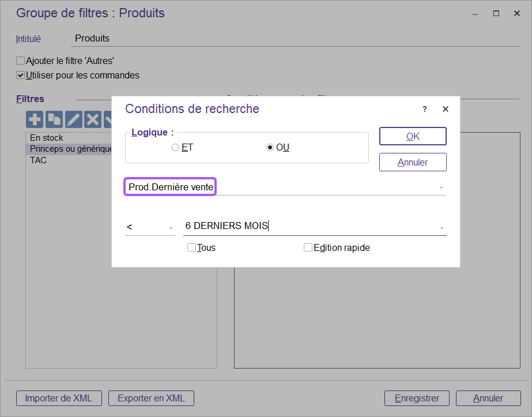Tick Ajouter le filtre 'Autres' checkbox
This screenshot has height=417, width=532.
(21, 61)
